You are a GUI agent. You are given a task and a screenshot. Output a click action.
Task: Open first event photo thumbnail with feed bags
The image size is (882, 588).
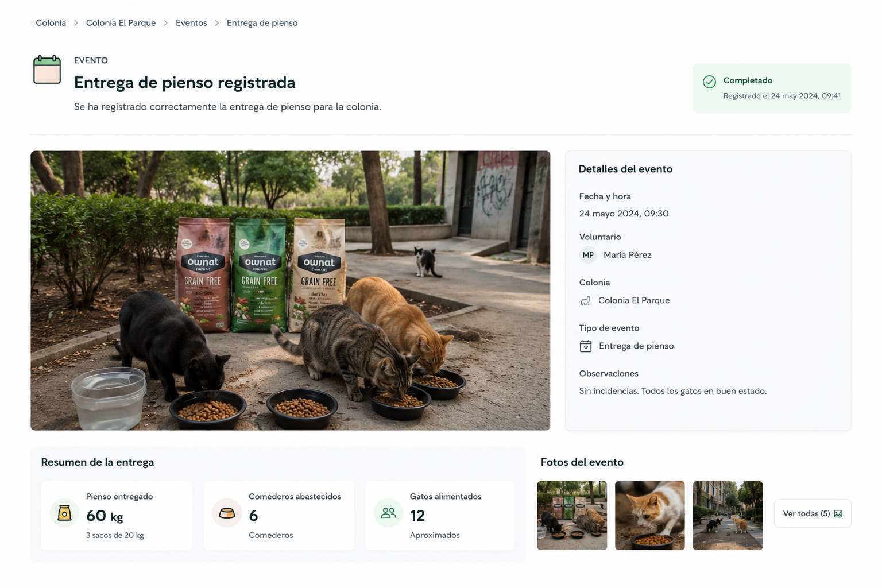pos(572,516)
